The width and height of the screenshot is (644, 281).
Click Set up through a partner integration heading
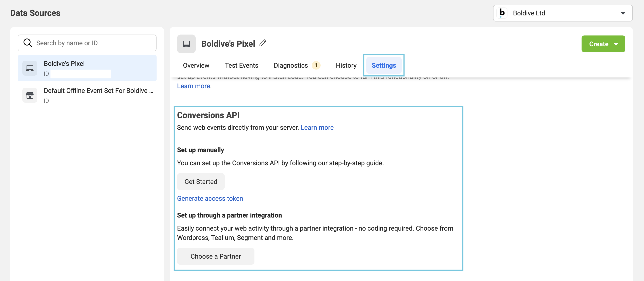(229, 215)
